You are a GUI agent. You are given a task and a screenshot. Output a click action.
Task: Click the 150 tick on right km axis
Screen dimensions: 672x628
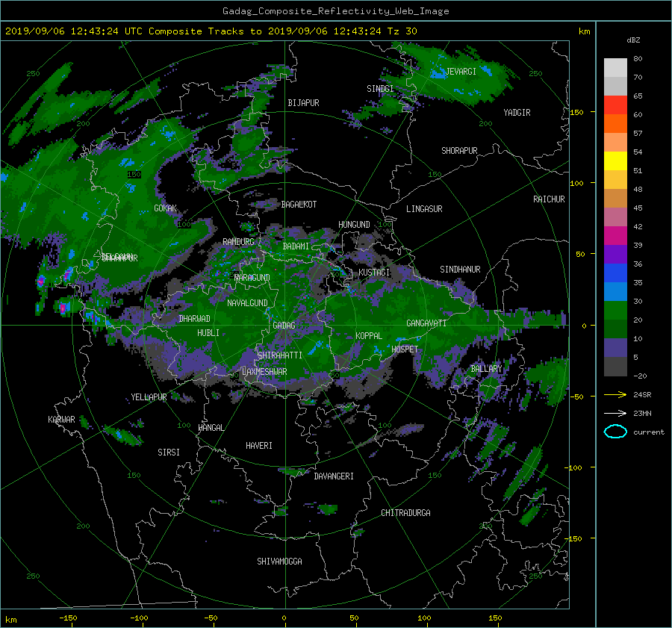576,112
